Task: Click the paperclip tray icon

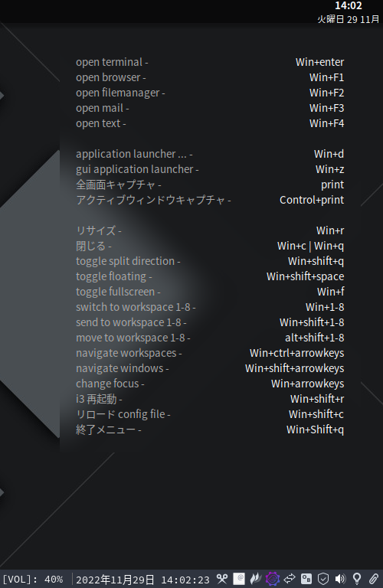Action: tap(374, 579)
